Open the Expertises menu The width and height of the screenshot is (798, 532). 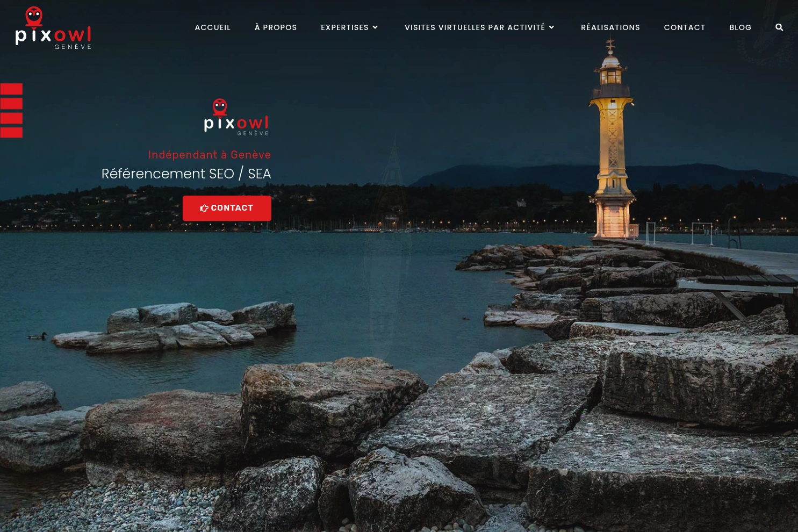tap(344, 27)
